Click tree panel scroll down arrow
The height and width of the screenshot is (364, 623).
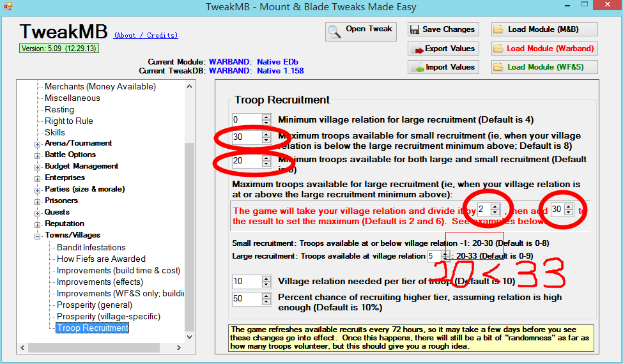click(x=190, y=337)
